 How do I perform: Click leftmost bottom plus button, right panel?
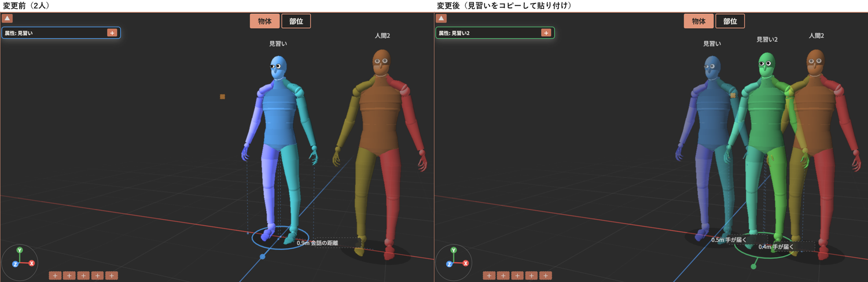click(x=489, y=276)
